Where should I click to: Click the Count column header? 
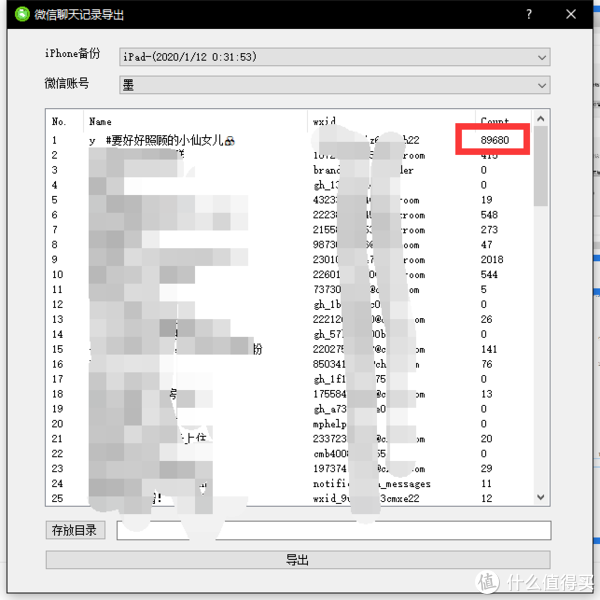(x=495, y=121)
